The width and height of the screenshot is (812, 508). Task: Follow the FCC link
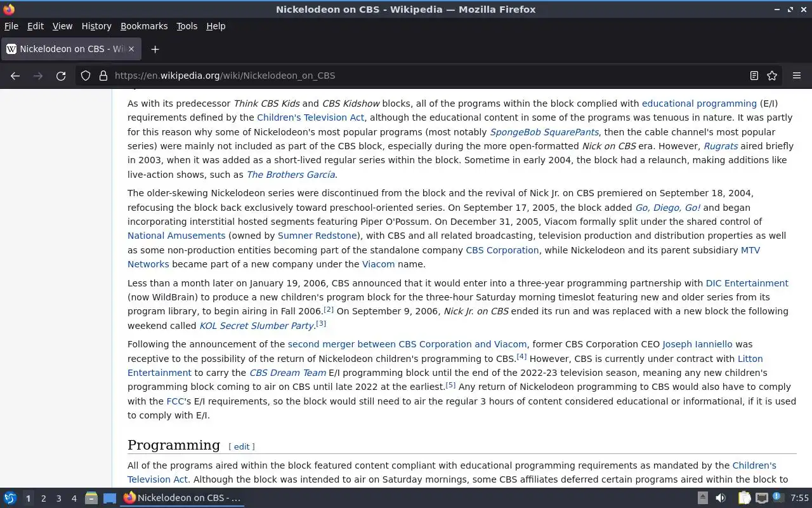[175, 401]
